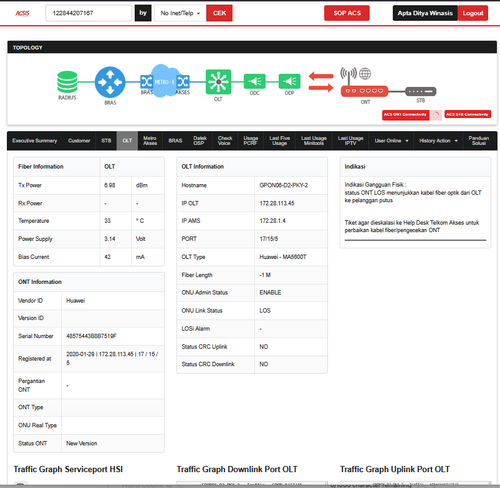Click ONU Admin Status value ENABLE
The image size is (500, 488).
[x=270, y=293]
